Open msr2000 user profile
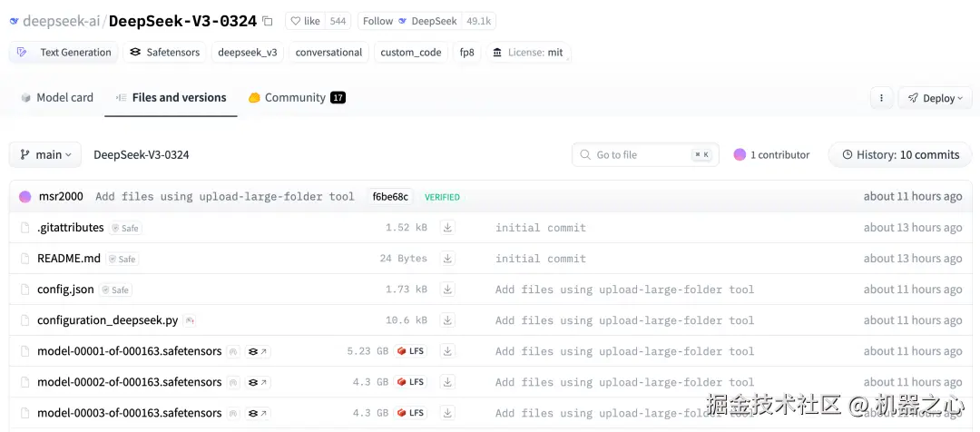The image size is (980, 432). [x=61, y=197]
